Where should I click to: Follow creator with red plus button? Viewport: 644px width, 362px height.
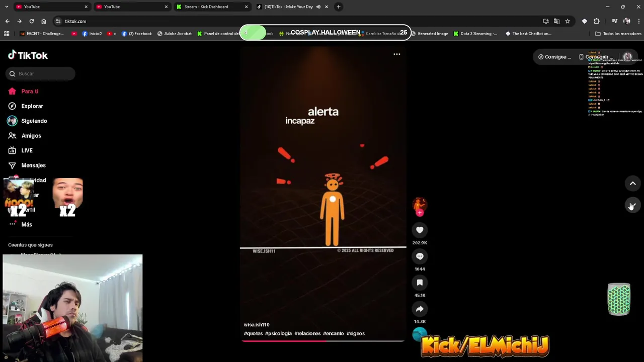[420, 213]
